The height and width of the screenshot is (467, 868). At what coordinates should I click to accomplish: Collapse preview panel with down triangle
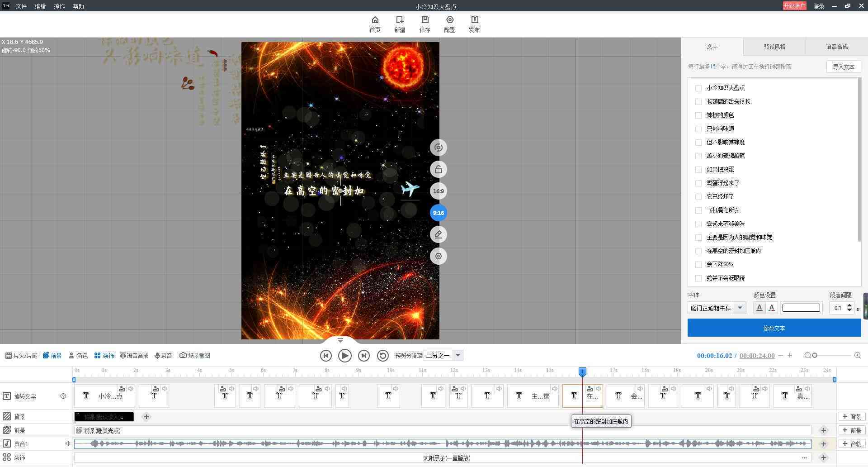coord(340,340)
